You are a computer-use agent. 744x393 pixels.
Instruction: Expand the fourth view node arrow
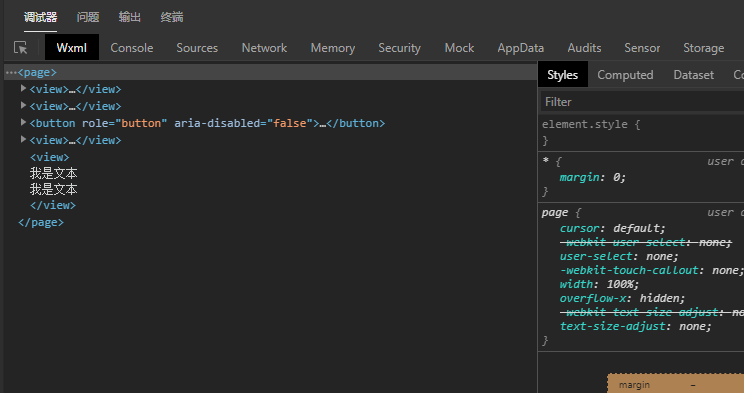[23, 140]
